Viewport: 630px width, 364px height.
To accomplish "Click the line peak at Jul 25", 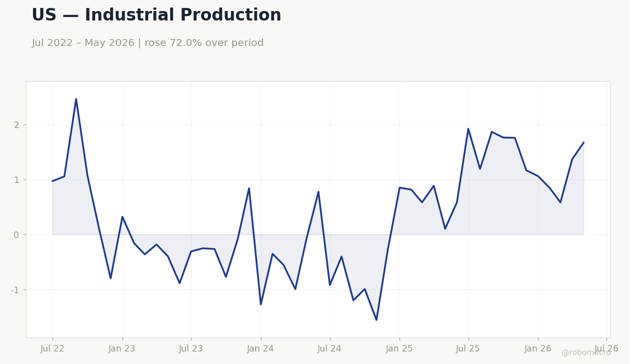I will click(x=468, y=128).
